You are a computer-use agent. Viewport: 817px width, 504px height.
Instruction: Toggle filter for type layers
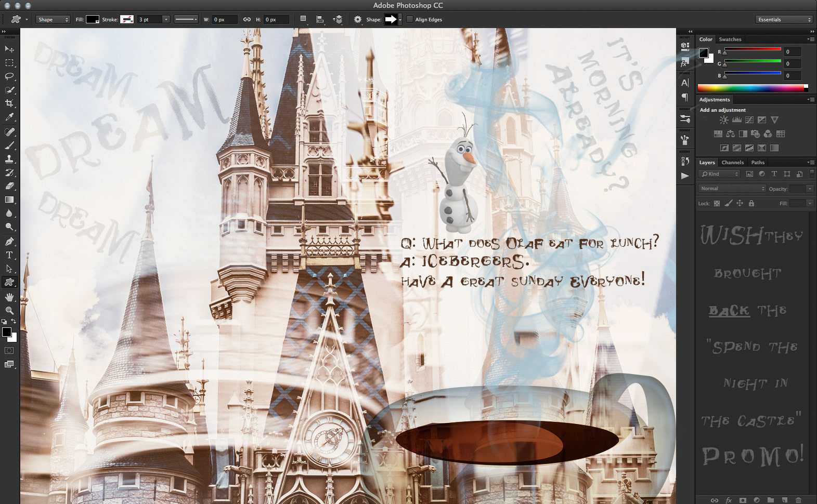tap(774, 174)
